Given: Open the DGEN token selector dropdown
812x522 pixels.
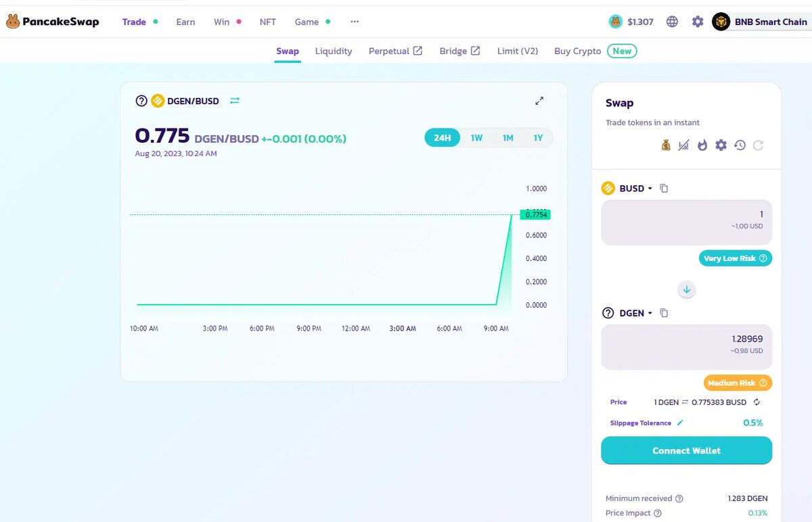Looking at the screenshot, I should pos(627,313).
